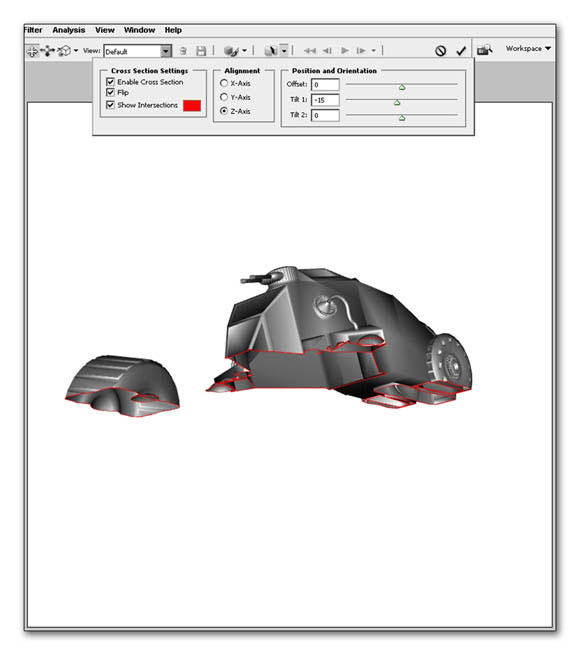
Task: Toggle Show Intersections checkbox
Action: (x=110, y=105)
